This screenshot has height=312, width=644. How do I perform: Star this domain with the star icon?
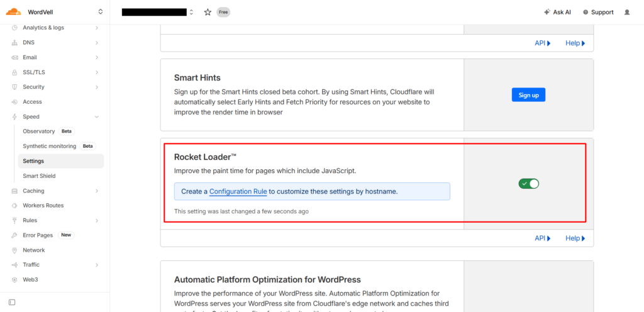[x=208, y=13]
